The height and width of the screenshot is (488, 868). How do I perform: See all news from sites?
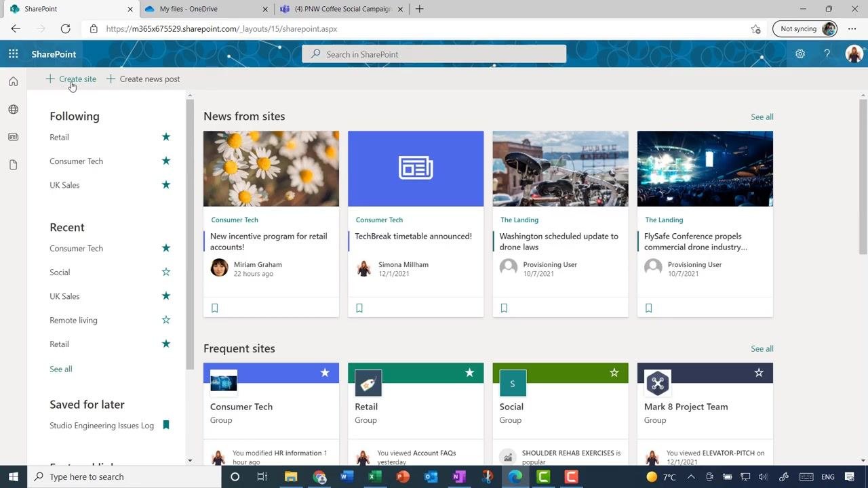(x=762, y=117)
